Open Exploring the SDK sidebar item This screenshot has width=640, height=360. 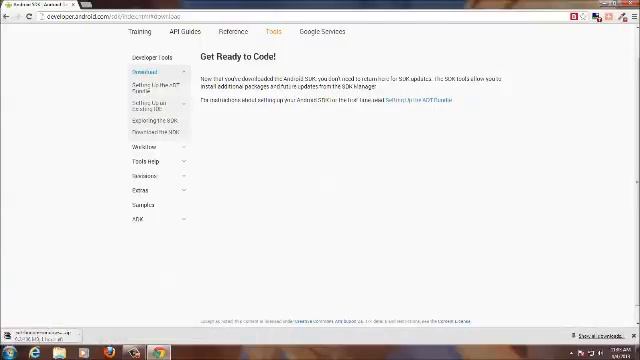[x=155, y=121]
